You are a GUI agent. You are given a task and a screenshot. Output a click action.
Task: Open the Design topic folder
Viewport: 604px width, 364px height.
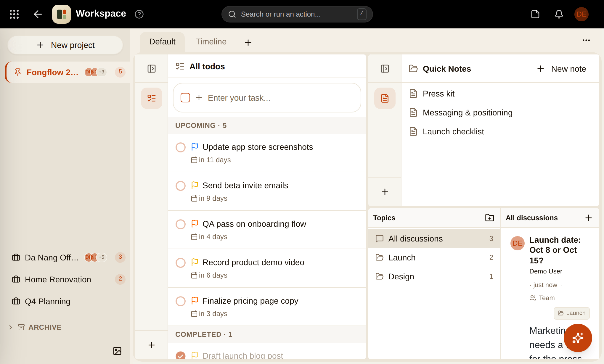(434, 276)
